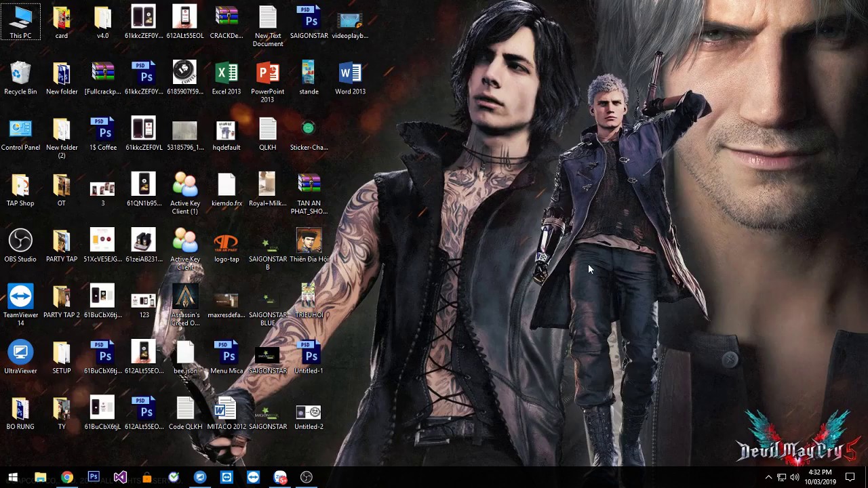Open the Action Center notifications
The image size is (868, 488).
pyautogui.click(x=850, y=477)
